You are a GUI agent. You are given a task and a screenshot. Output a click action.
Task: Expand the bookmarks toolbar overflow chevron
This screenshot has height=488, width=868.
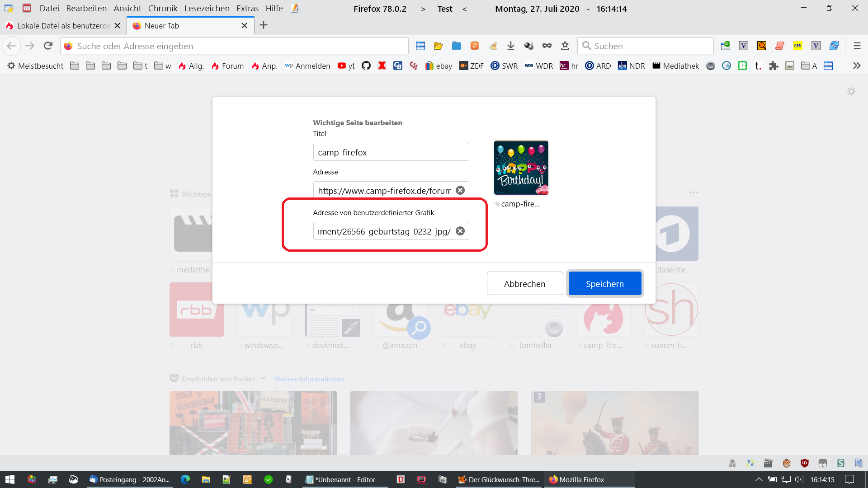(857, 66)
